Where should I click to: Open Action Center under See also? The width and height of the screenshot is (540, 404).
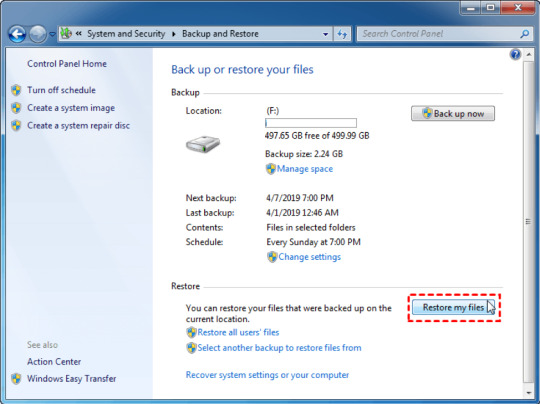coord(54,362)
